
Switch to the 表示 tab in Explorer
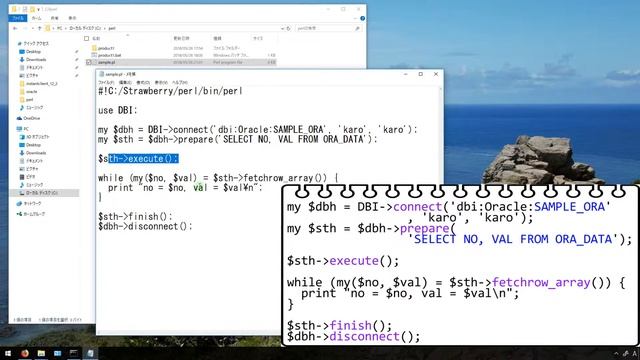[x=72, y=18]
